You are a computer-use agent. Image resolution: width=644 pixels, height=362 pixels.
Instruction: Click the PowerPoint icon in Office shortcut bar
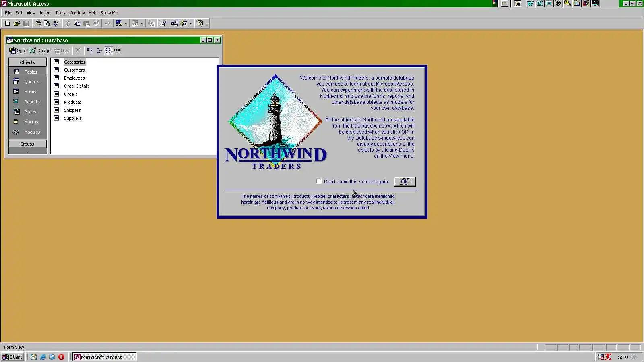click(x=549, y=4)
